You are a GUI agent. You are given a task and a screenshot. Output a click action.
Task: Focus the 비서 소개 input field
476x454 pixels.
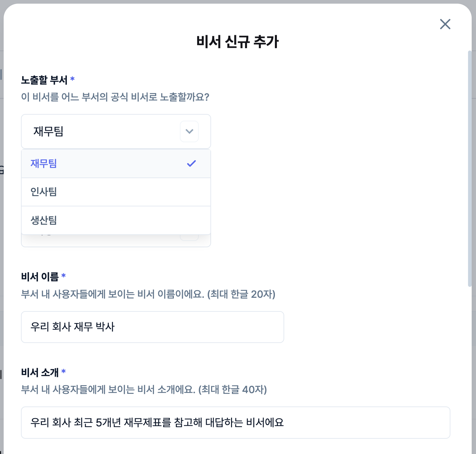coord(236,423)
